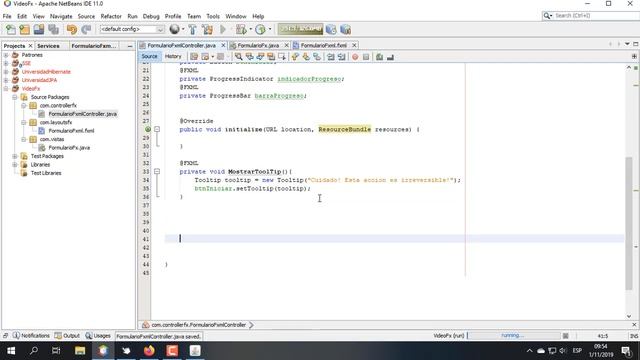The height and width of the screenshot is (360, 640).
Task: Open the File menu
Action: [7, 16]
